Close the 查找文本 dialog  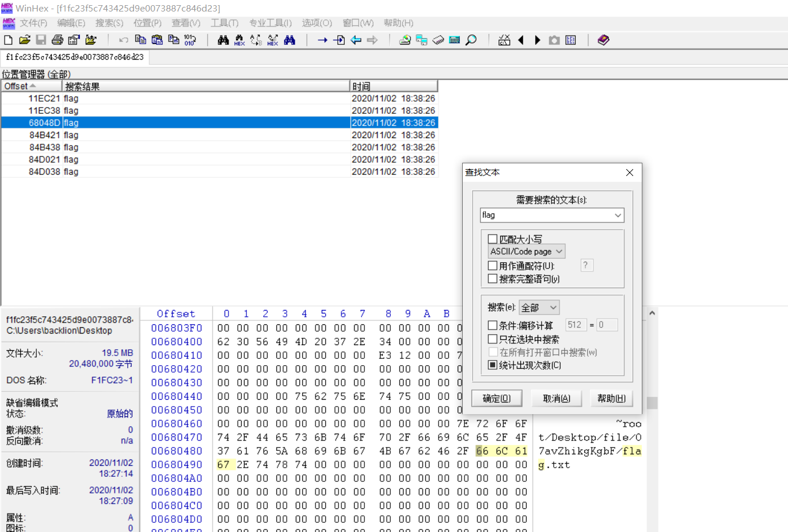pyautogui.click(x=630, y=173)
